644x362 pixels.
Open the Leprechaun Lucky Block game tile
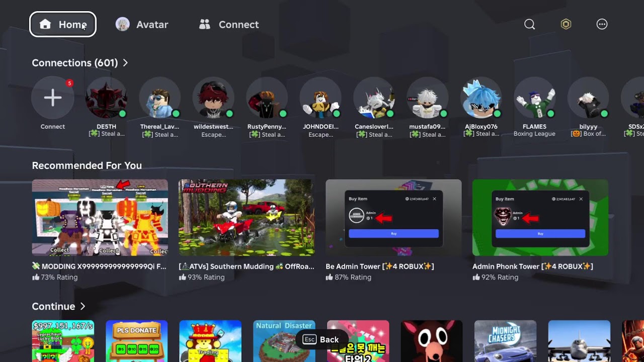click(63, 341)
